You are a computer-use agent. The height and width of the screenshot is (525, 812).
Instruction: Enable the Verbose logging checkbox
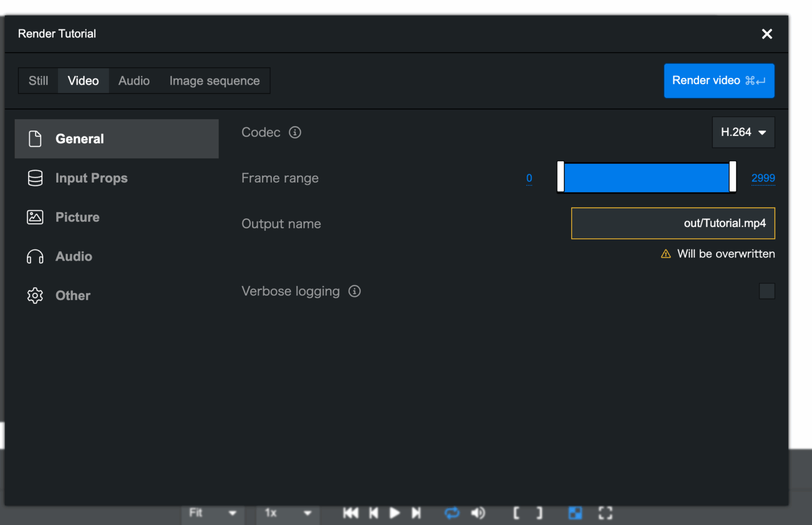click(767, 291)
